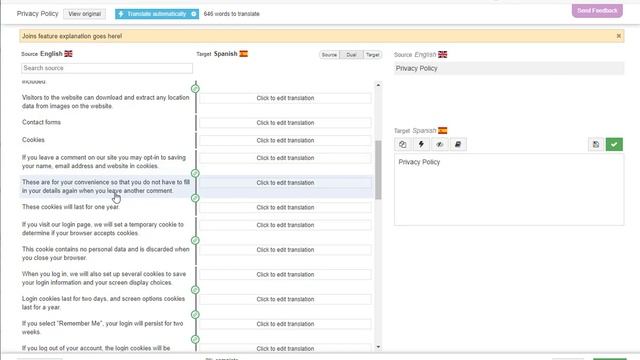Toggle join between login page and discarded cookie sentences
The height and width of the screenshot is (360, 640).
pyautogui.click(x=196, y=240)
